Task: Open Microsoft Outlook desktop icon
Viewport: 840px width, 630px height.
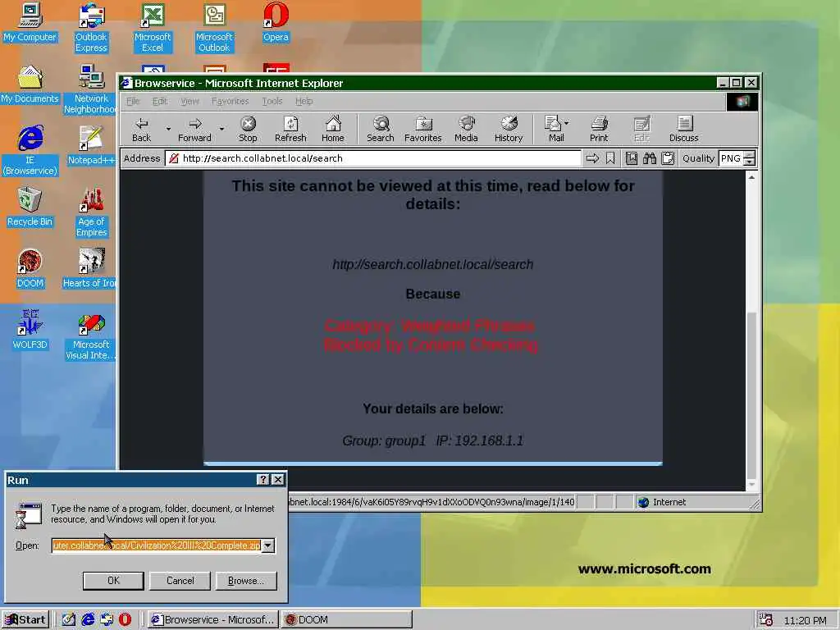Action: (214, 28)
